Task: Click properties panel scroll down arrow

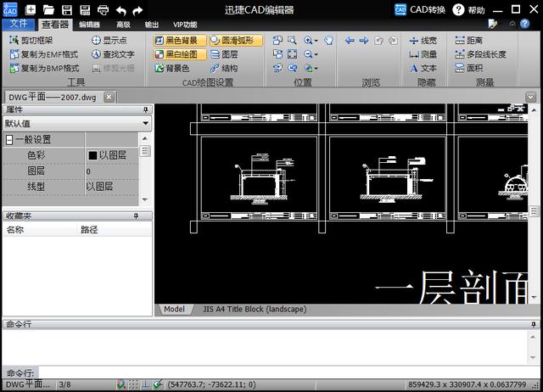Action: click(145, 199)
